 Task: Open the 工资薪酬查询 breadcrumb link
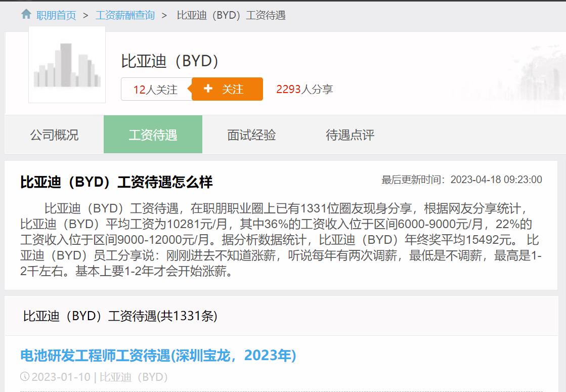[x=125, y=15]
